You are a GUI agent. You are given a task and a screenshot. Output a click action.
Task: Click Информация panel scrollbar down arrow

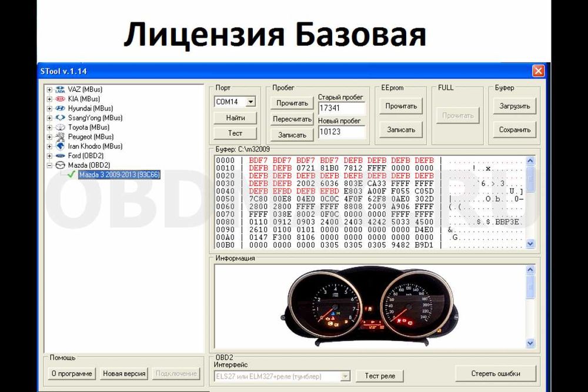pyautogui.click(x=530, y=343)
